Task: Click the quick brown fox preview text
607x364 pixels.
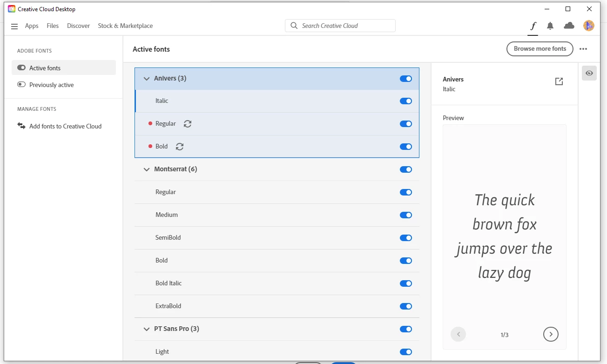Action: 505,236
